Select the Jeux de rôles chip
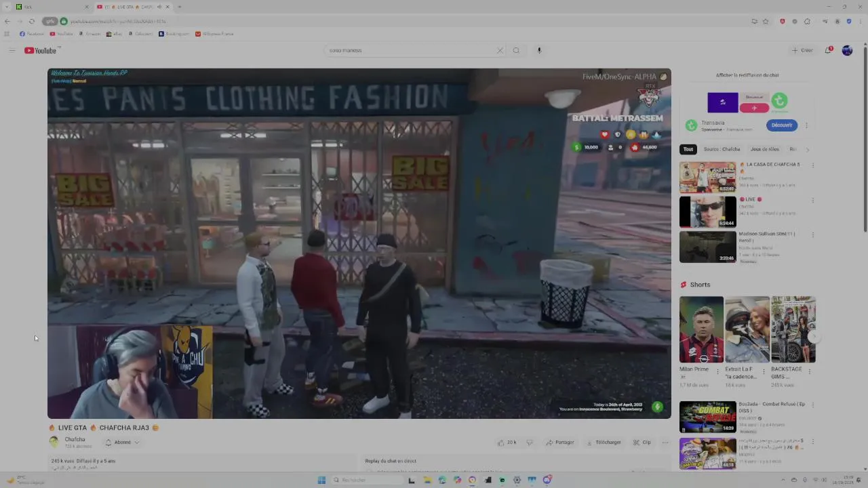The width and height of the screenshot is (868, 488). point(765,149)
